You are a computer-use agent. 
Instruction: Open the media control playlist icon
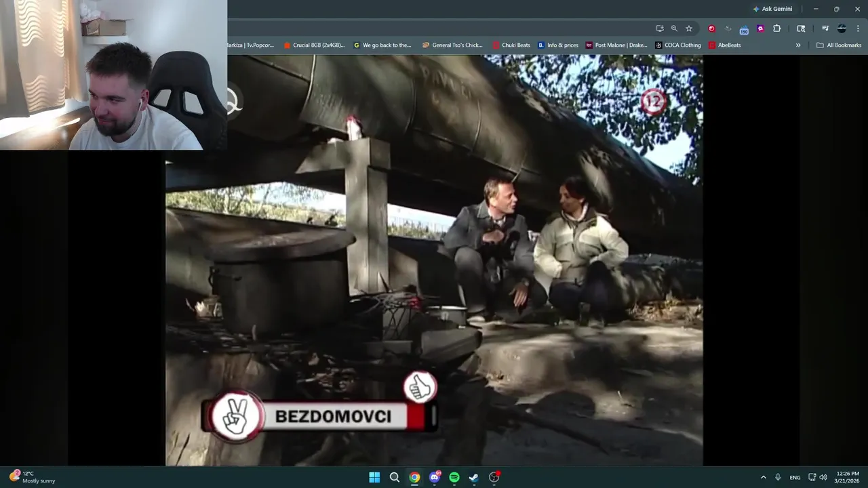pyautogui.click(x=825, y=28)
